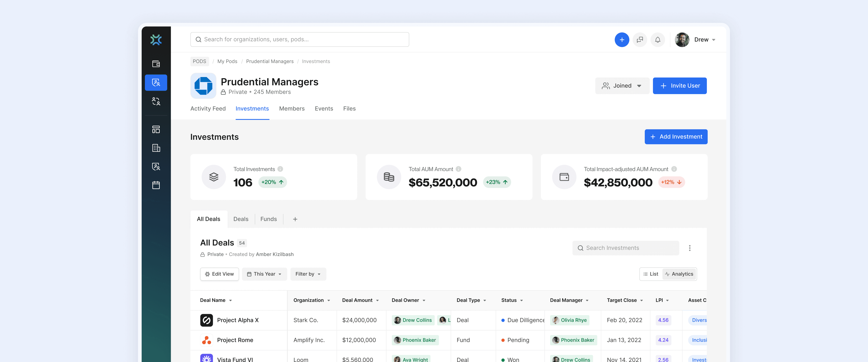Click the blue plus create button
Screen dimensions: 868x362
click(622, 40)
